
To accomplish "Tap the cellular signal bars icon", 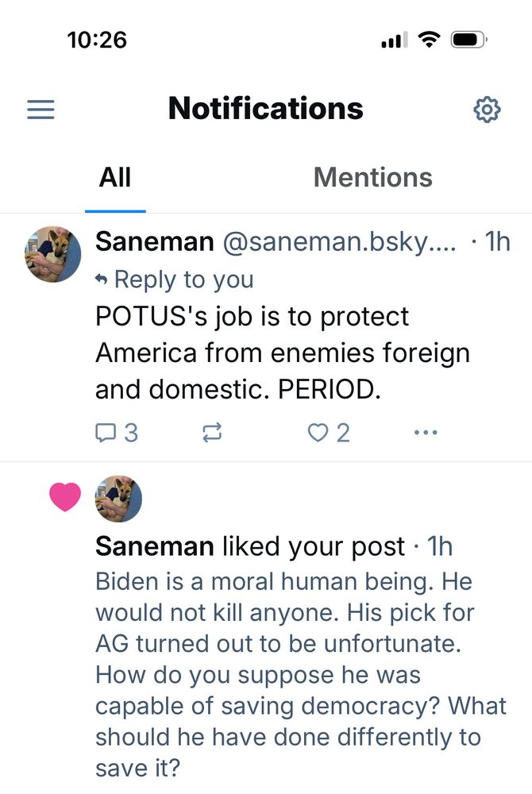I will click(394, 40).
